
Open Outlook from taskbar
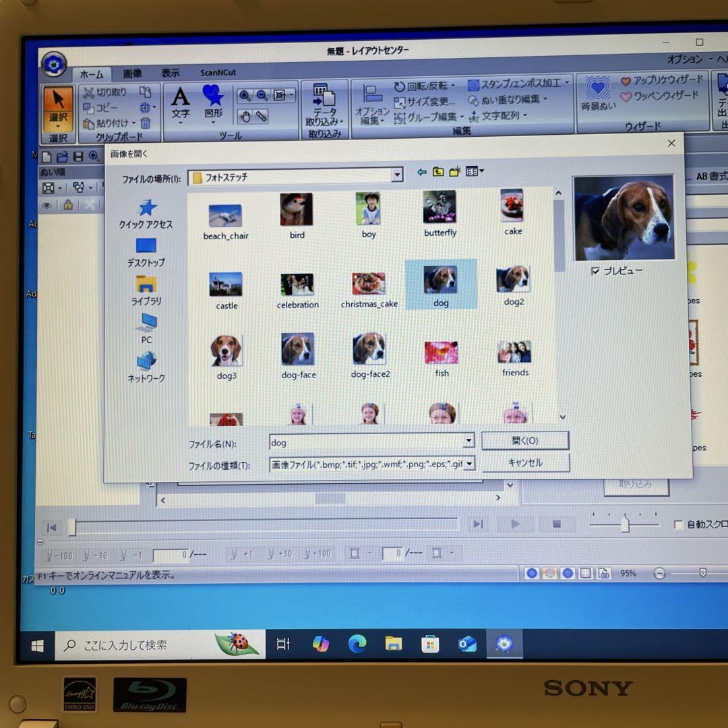pos(467,644)
